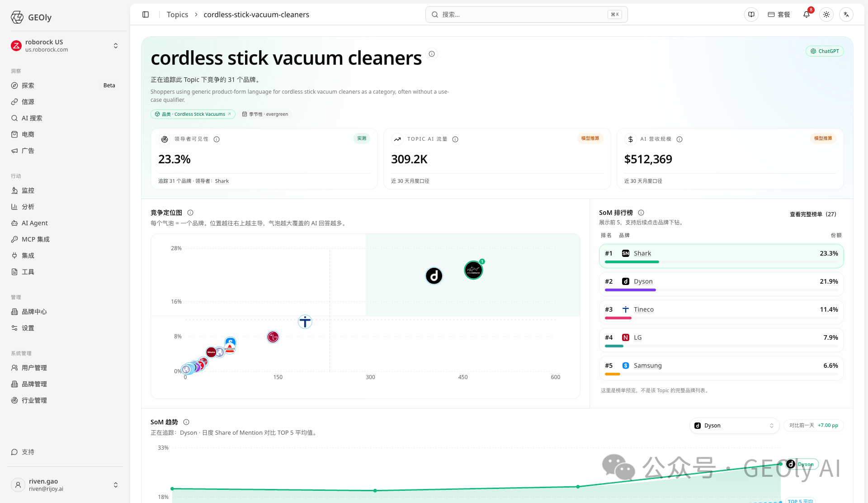
Task: Select the #4 LG ranking row
Action: [721, 340]
